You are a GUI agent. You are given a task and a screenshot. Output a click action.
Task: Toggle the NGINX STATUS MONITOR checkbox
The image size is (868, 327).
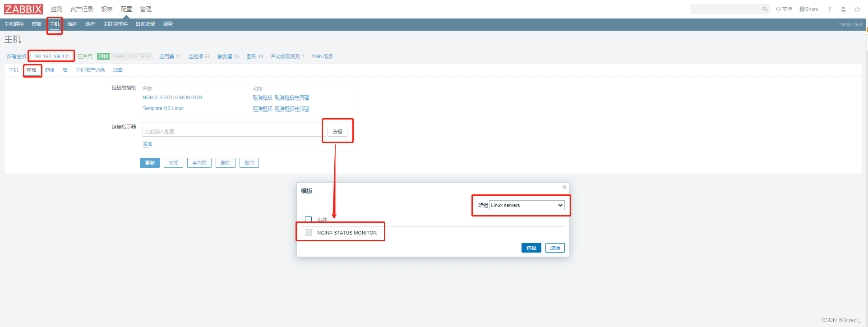pos(309,233)
